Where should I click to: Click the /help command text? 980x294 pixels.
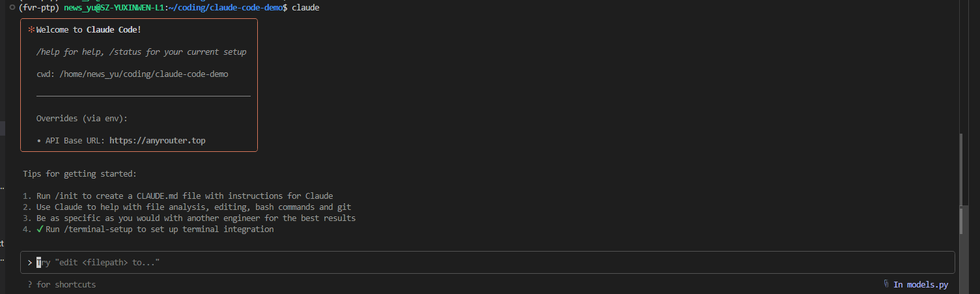click(x=49, y=52)
